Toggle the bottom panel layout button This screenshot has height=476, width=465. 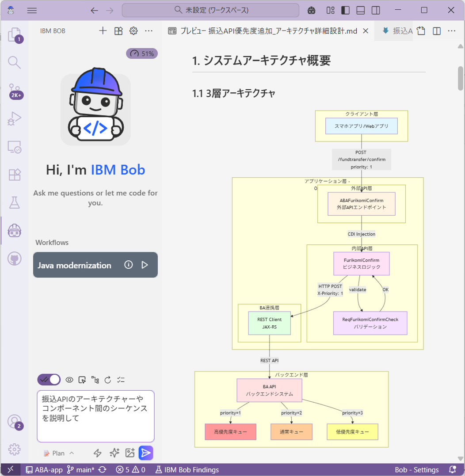(361, 10)
